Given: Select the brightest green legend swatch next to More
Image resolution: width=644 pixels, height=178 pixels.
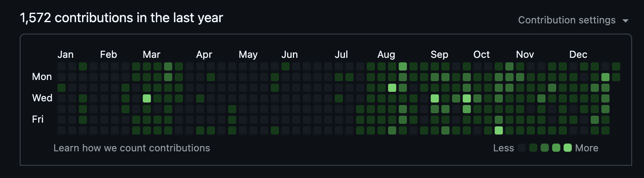Looking at the screenshot, I should point(568,148).
